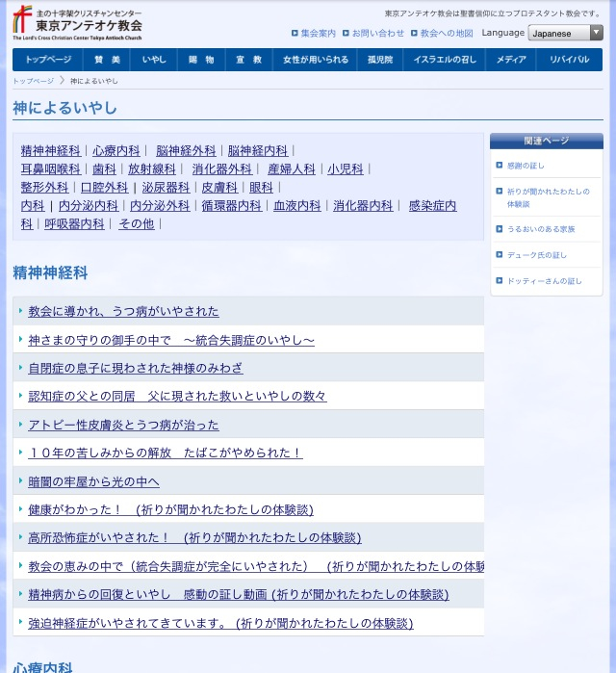
Task: Click arrow icon beside うるおいのある家族
Action: coord(499,229)
